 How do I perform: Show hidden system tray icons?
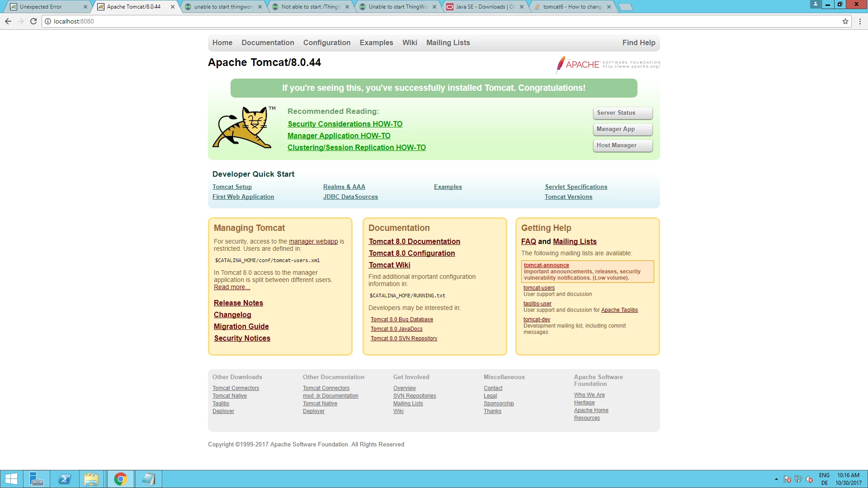pyautogui.click(x=776, y=479)
